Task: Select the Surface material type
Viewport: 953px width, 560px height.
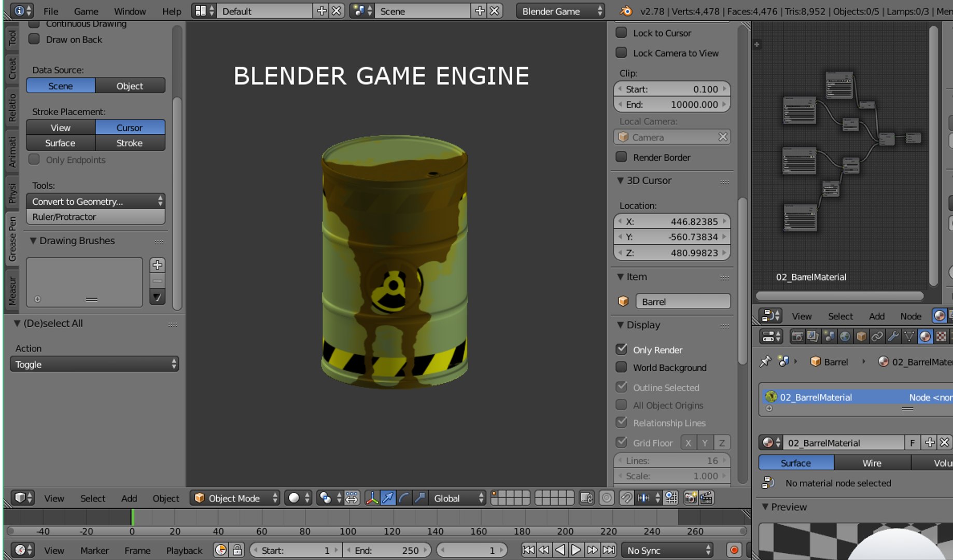Action: tap(796, 463)
